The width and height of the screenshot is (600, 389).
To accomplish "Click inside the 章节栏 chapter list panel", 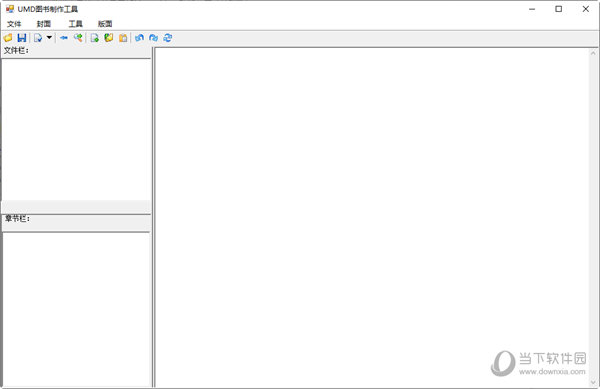I will (77, 309).
